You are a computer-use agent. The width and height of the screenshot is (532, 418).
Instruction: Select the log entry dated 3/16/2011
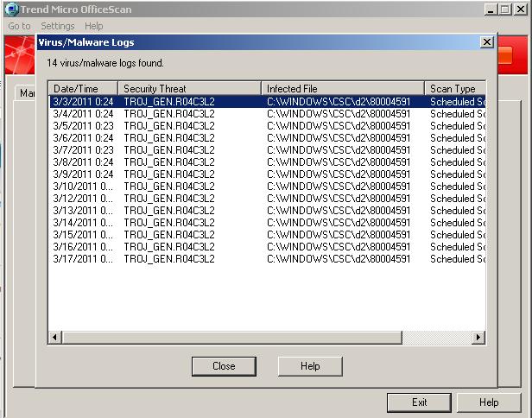(x=268, y=247)
